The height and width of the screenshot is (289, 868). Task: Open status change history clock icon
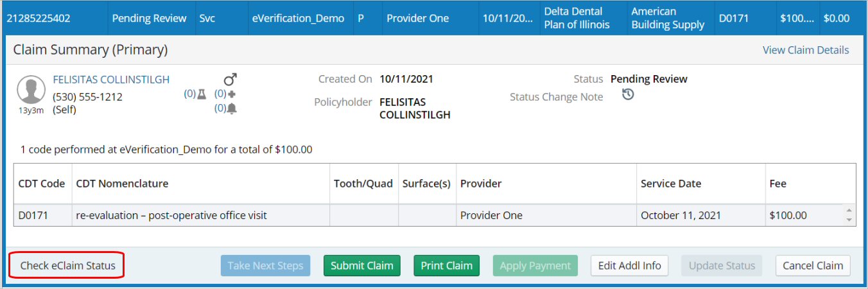[x=628, y=95]
